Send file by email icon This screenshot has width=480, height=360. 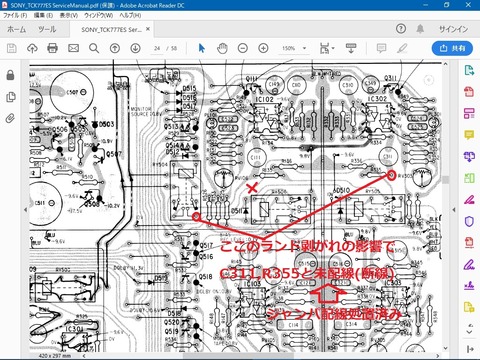pos(73,49)
